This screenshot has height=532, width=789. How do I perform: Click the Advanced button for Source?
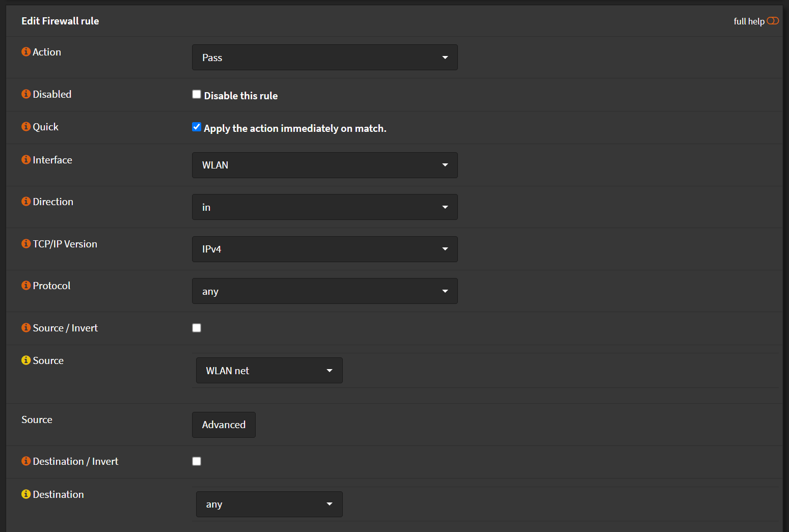click(224, 425)
